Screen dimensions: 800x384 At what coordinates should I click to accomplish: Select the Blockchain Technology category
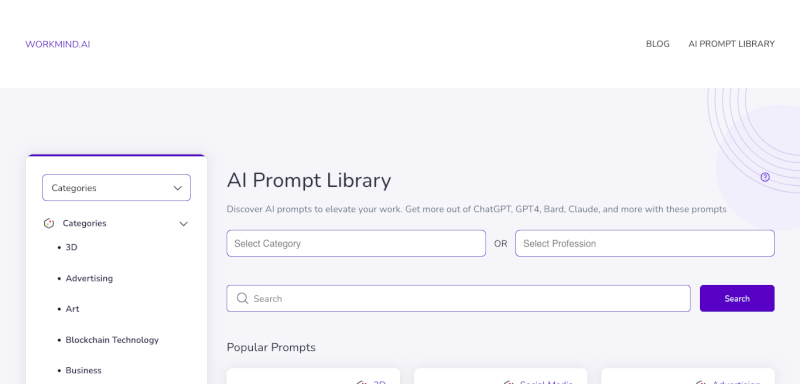tap(112, 340)
